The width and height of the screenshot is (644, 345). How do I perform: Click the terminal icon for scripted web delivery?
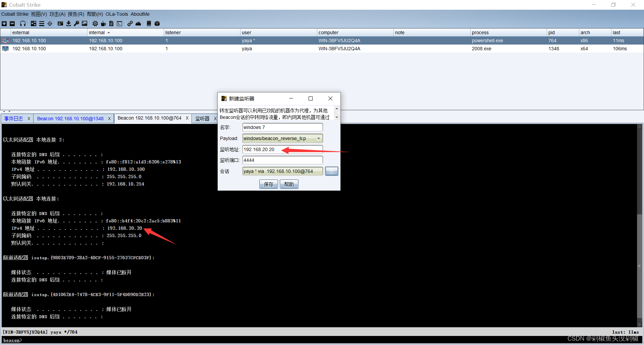click(x=119, y=23)
